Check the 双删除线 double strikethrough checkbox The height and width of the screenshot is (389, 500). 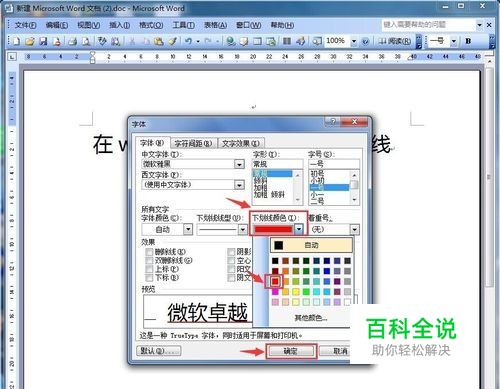(149, 261)
